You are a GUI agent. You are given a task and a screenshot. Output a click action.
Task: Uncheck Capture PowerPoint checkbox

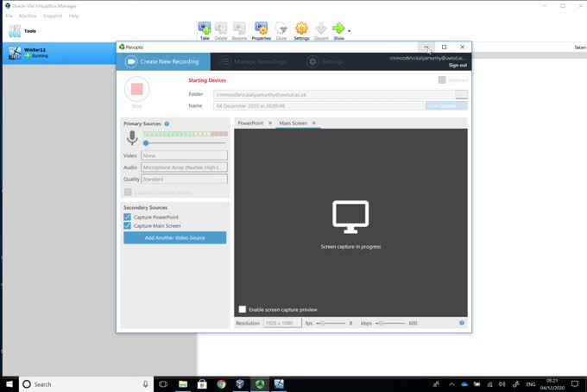click(128, 217)
